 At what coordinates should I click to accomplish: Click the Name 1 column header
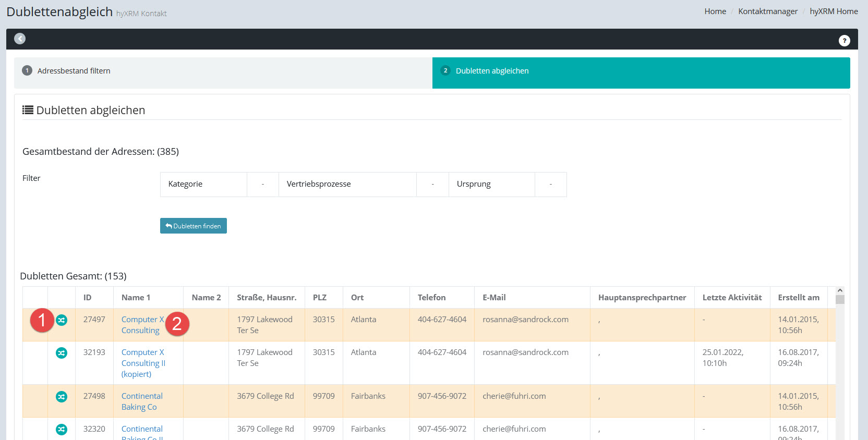(136, 297)
